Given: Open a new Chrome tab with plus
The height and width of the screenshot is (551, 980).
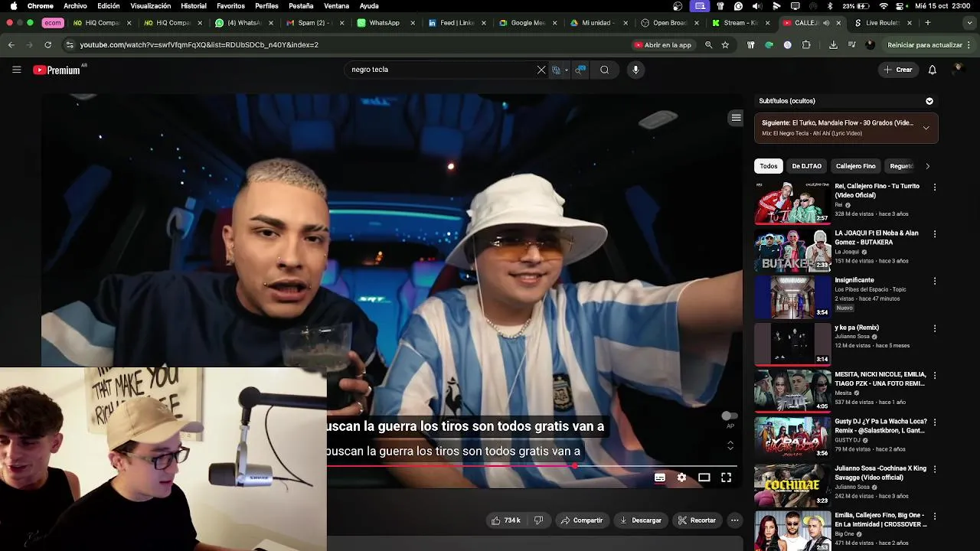Looking at the screenshot, I should click(x=927, y=23).
